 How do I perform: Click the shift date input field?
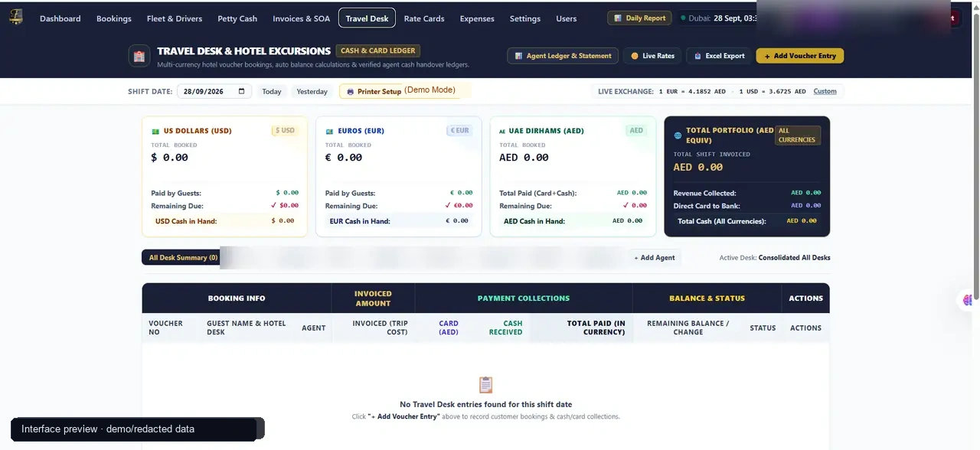214,91
